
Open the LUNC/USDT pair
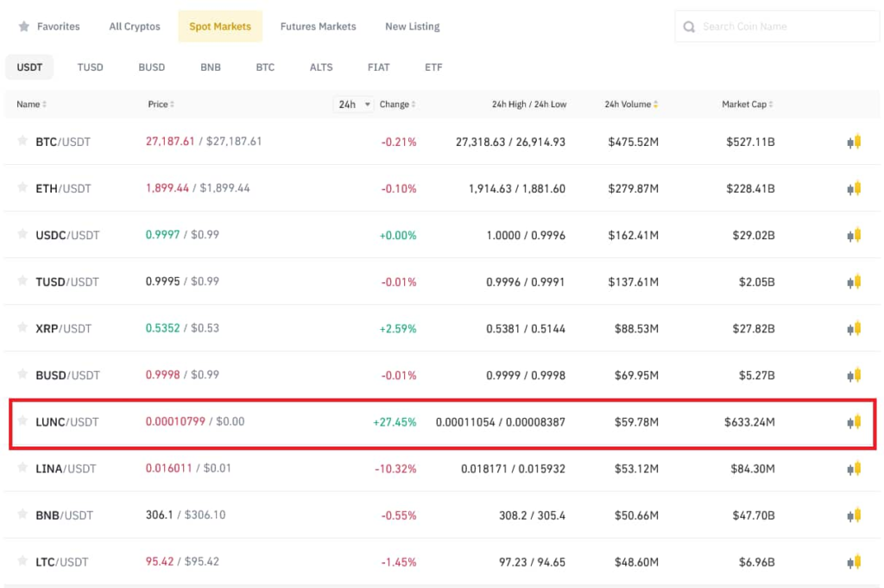[x=67, y=422]
